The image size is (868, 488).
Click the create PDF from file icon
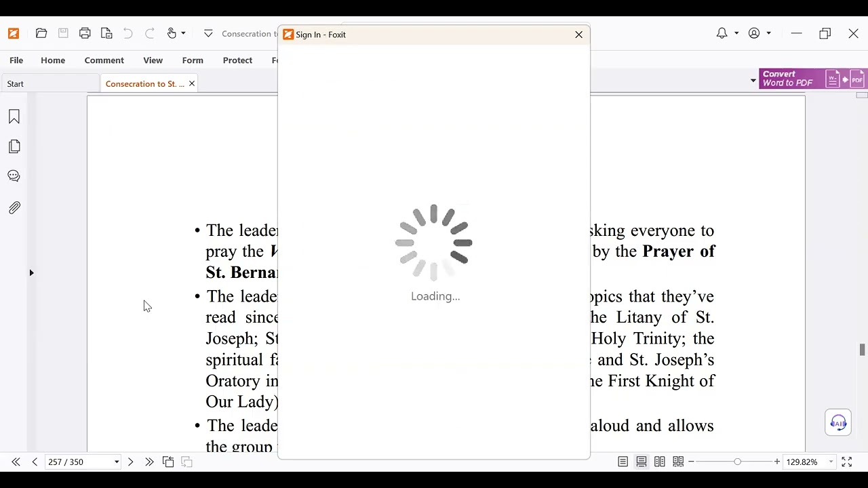pyautogui.click(x=106, y=33)
